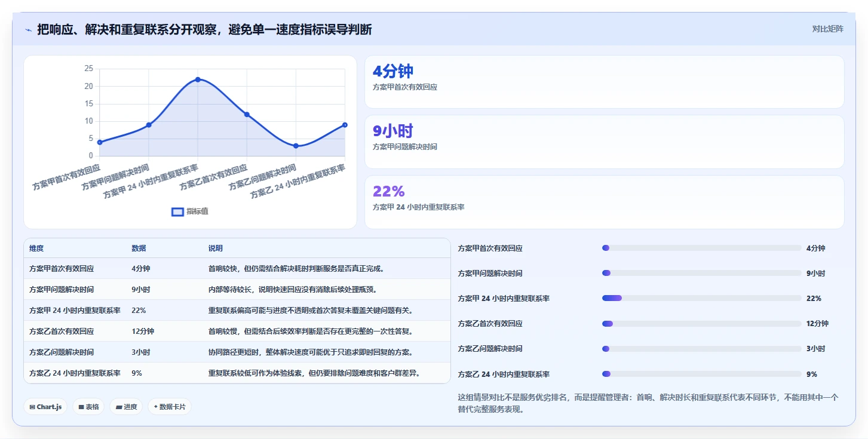Click the 3小时 progress value label
This screenshot has width=868, height=439.
(815, 349)
